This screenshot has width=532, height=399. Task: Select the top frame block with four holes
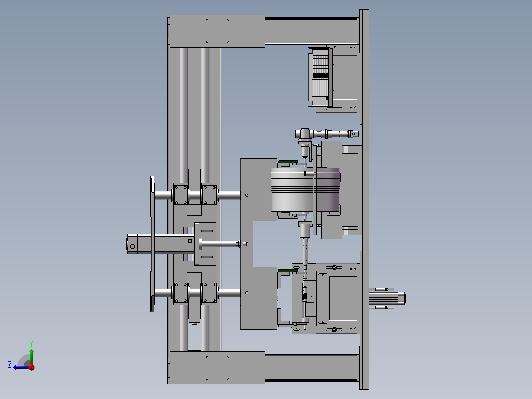pos(217,31)
